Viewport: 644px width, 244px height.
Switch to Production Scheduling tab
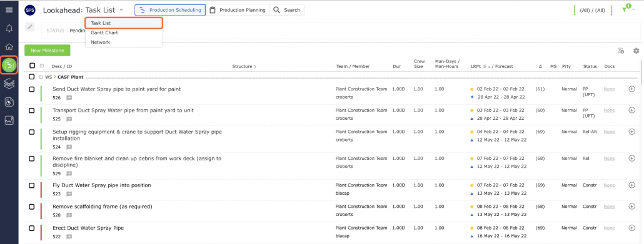[x=170, y=10]
